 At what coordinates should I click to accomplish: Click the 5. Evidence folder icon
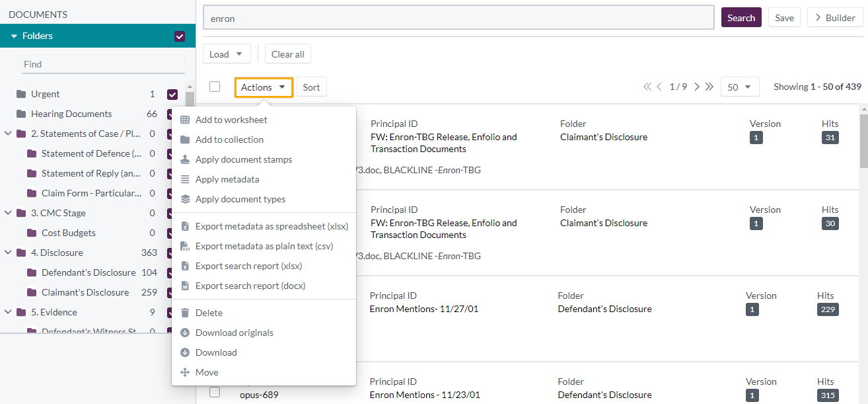21,312
